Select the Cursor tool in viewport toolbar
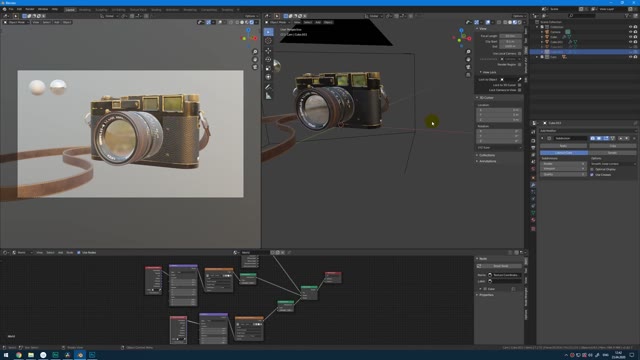The height and width of the screenshot is (360, 640). (268, 41)
